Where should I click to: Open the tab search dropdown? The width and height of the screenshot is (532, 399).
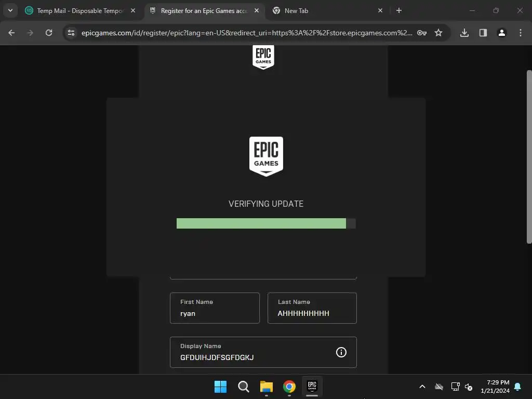tap(10, 10)
